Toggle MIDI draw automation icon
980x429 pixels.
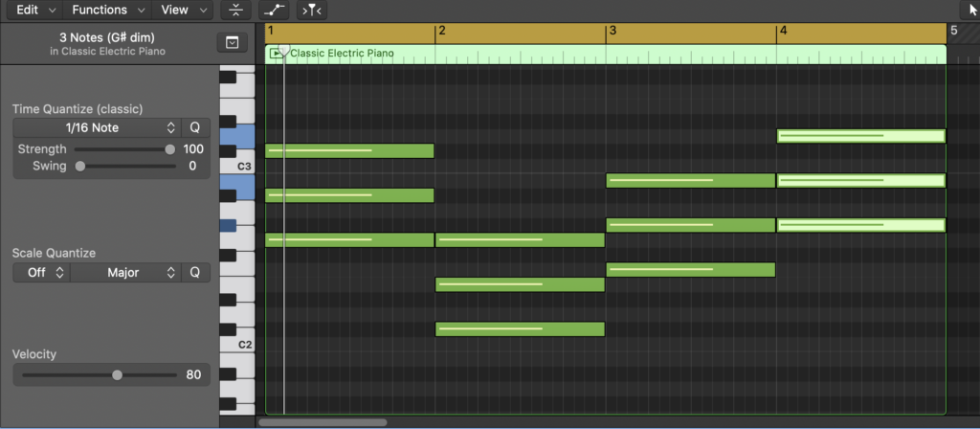[x=275, y=10]
